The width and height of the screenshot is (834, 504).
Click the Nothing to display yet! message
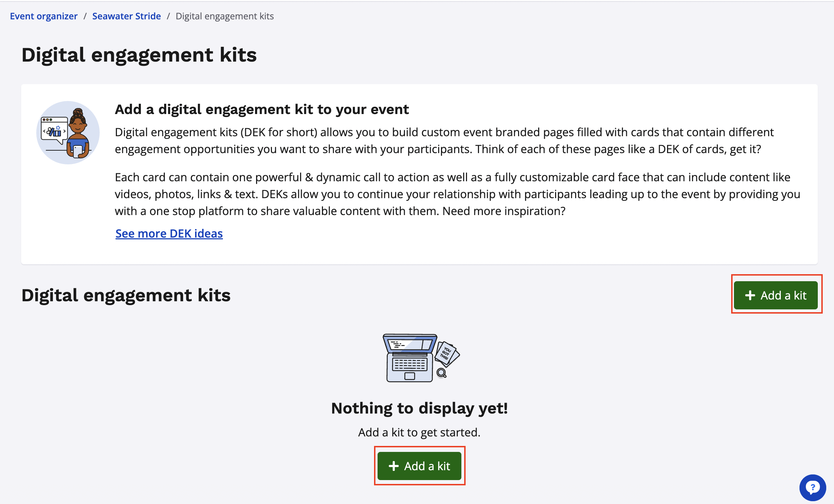[x=419, y=408]
